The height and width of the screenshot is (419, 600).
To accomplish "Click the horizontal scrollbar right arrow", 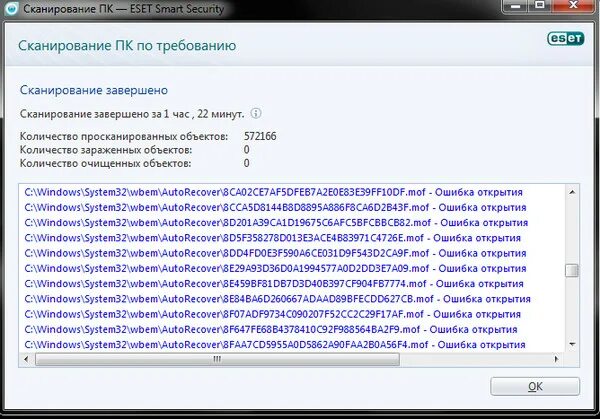I will 556,359.
